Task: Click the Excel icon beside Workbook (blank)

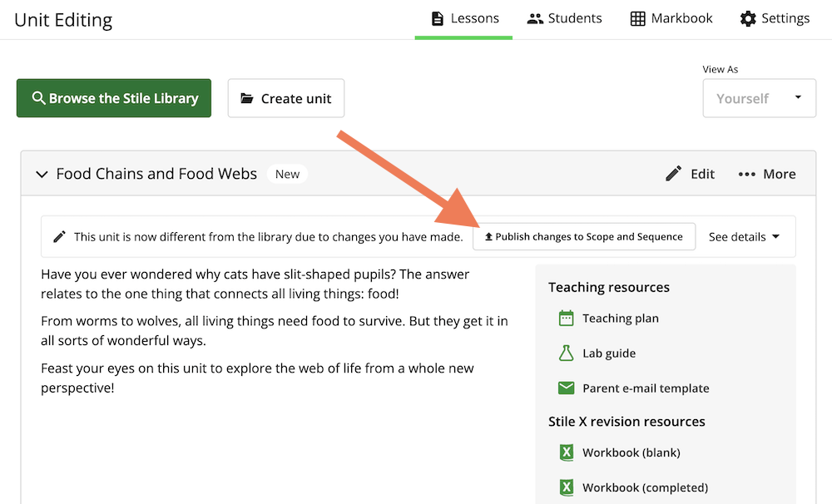Action: (566, 453)
